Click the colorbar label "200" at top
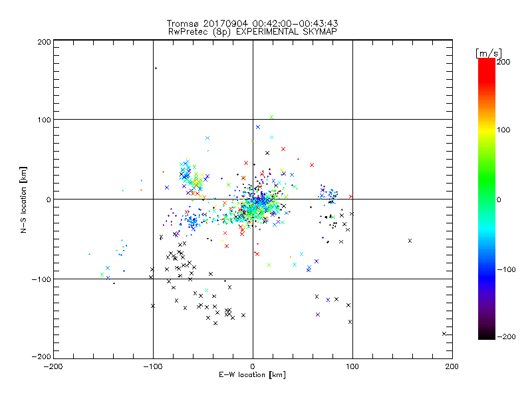The width and height of the screenshot is (532, 399). pos(503,62)
